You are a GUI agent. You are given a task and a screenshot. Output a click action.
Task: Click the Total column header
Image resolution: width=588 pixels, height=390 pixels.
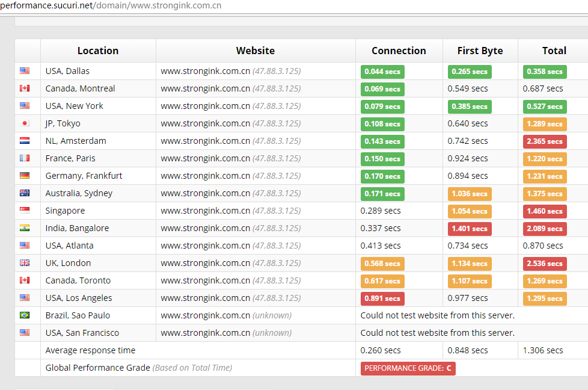tap(554, 51)
